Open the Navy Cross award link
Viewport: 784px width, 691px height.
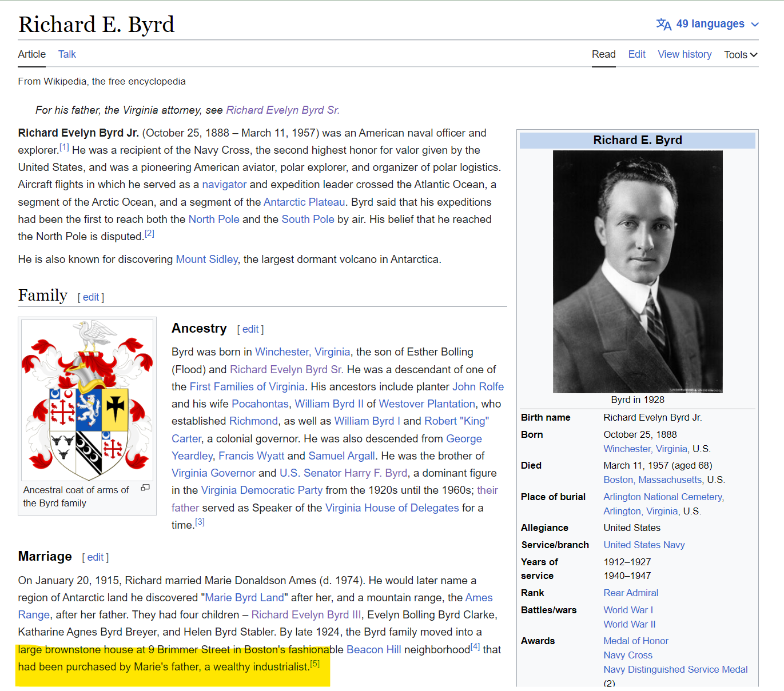pos(628,656)
